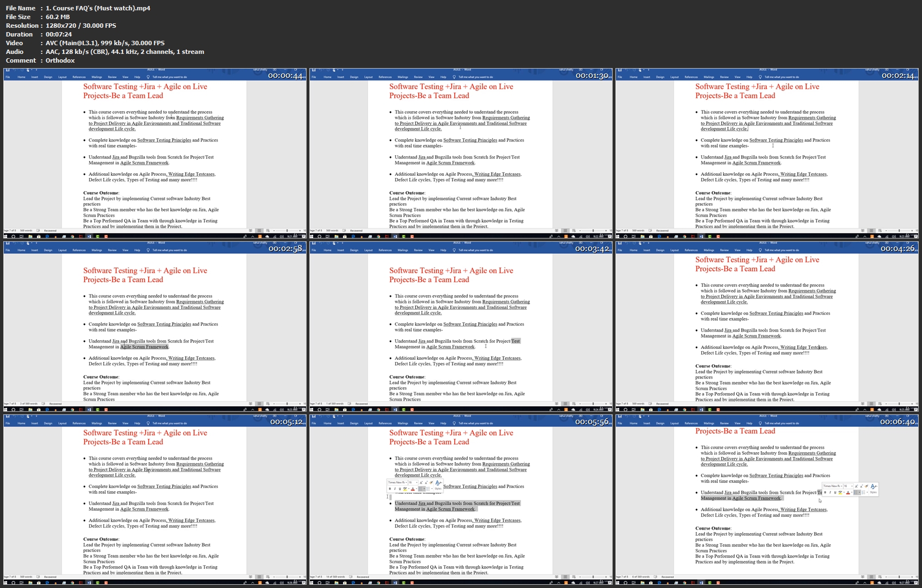Viewport: 922px width, 588px height.
Task: Open Chrome in 00:00:44 frame taskbar
Action: coord(72,236)
